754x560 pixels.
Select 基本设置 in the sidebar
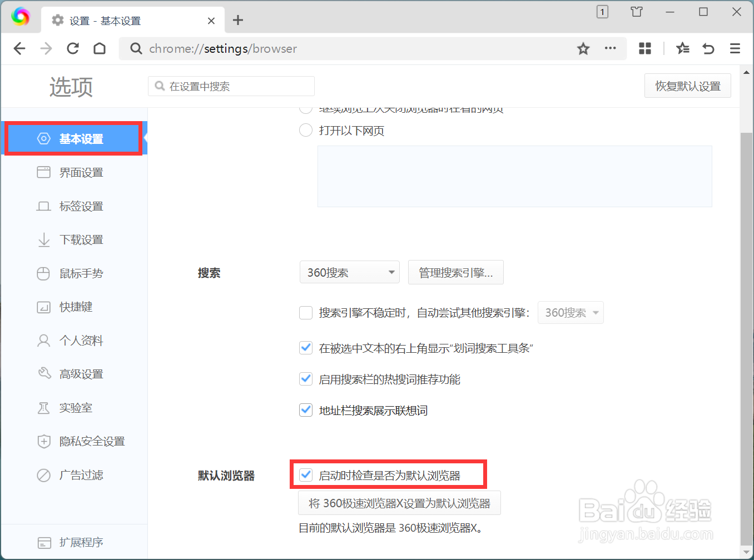coord(74,139)
